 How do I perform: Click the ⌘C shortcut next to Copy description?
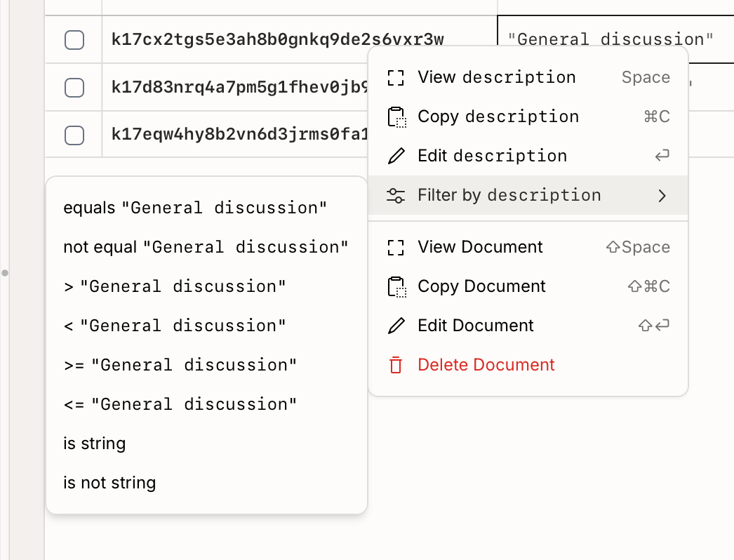657,116
